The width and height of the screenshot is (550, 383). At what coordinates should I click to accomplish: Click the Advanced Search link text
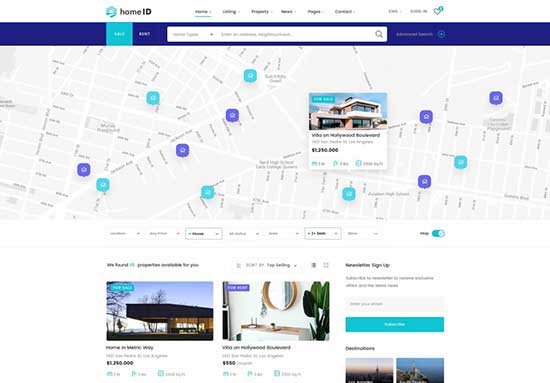coord(415,34)
